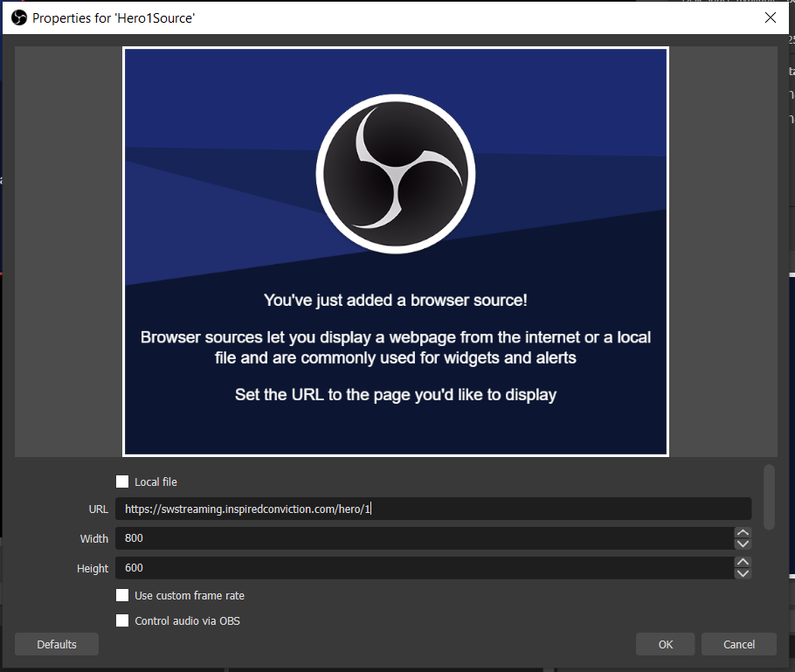This screenshot has width=795, height=672.
Task: Confirm the properties with OK
Action: (665, 644)
